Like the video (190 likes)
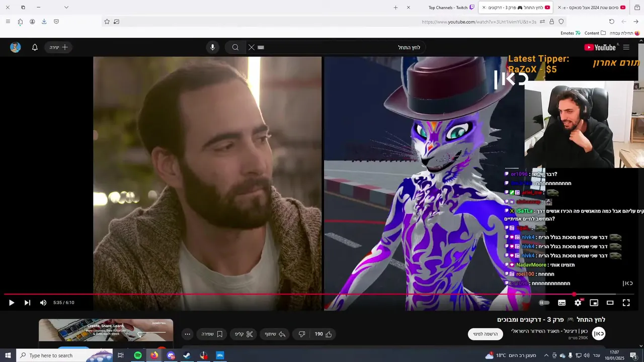The width and height of the screenshot is (644, 362). coord(323,334)
